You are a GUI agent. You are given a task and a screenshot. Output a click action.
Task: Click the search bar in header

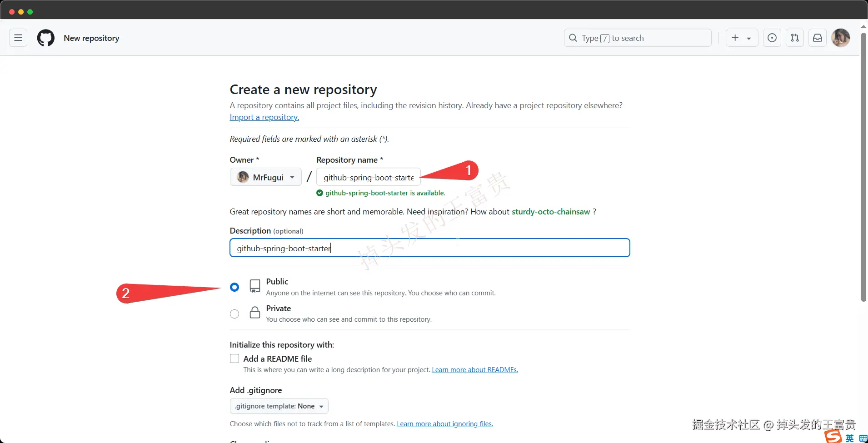(x=637, y=38)
